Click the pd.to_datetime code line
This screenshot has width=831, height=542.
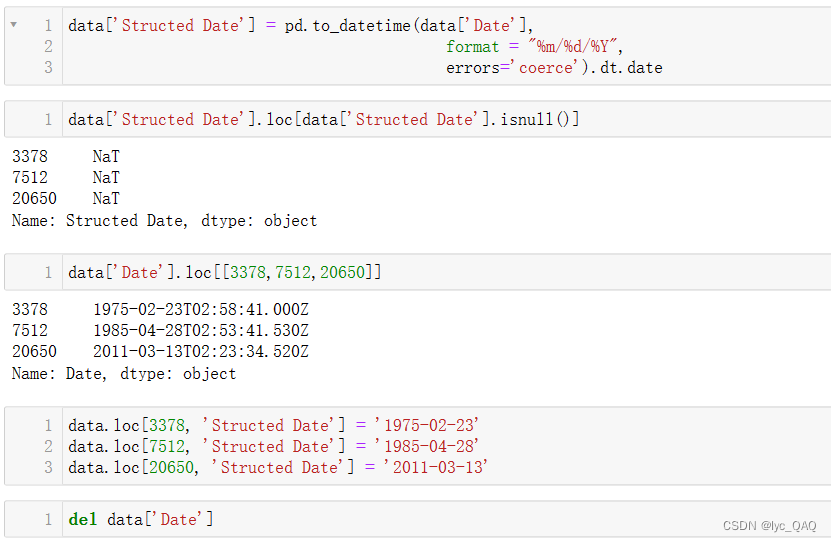tap(300, 25)
